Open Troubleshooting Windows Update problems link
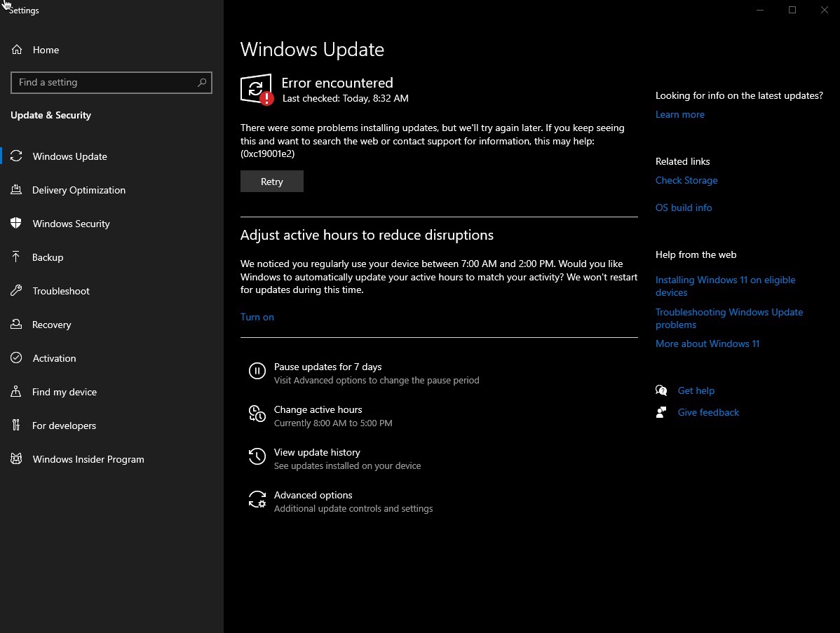This screenshot has width=840, height=633. tap(729, 318)
